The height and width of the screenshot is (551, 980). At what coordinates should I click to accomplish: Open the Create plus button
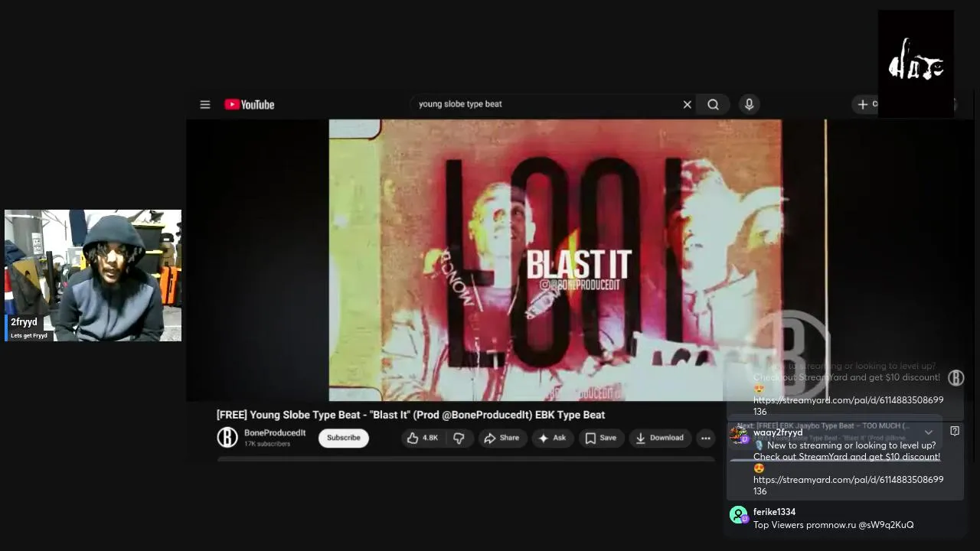(x=866, y=105)
